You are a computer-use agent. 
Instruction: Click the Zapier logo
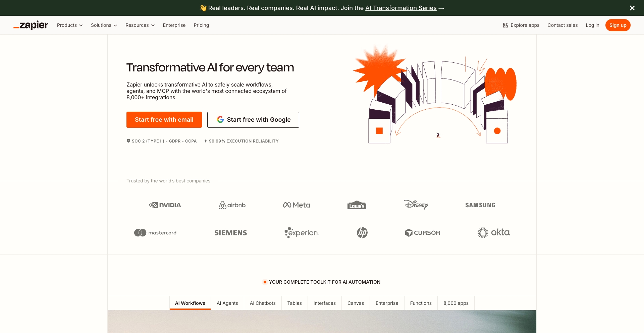31,25
